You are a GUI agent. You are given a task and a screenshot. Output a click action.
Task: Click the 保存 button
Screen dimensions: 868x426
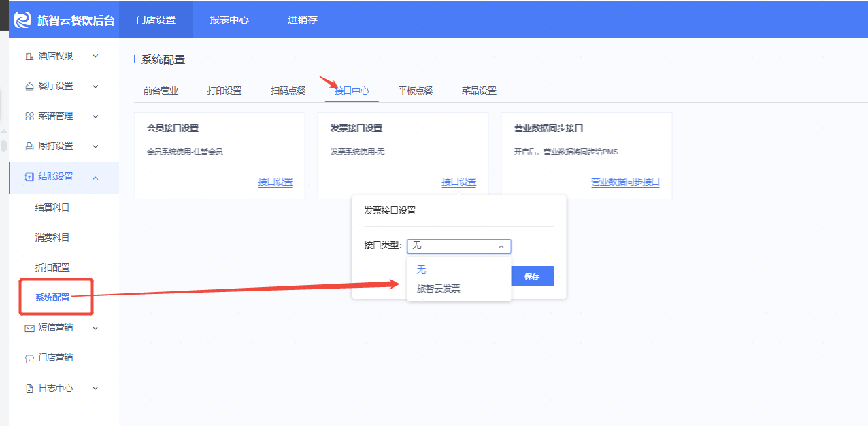click(x=532, y=276)
